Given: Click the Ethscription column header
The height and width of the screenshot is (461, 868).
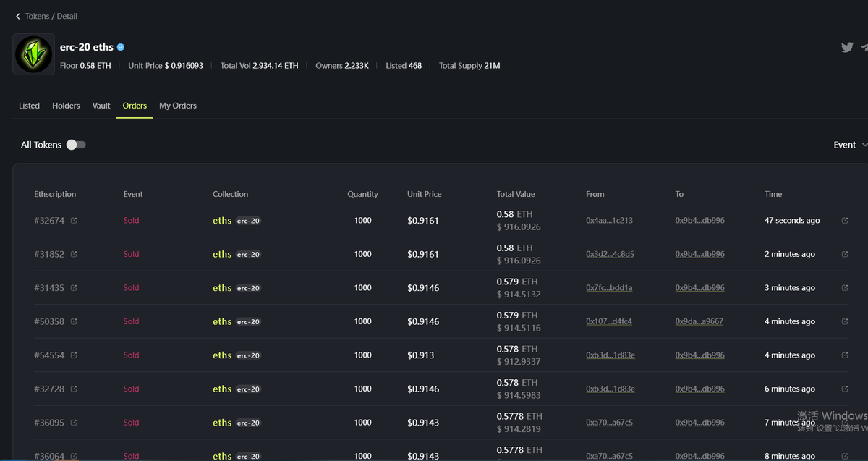Looking at the screenshot, I should (55, 194).
